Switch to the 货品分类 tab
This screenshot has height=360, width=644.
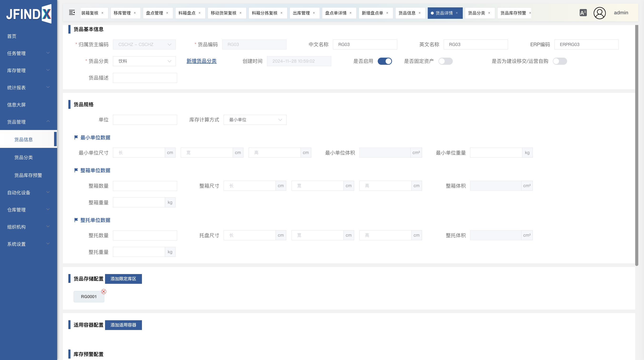point(477,13)
